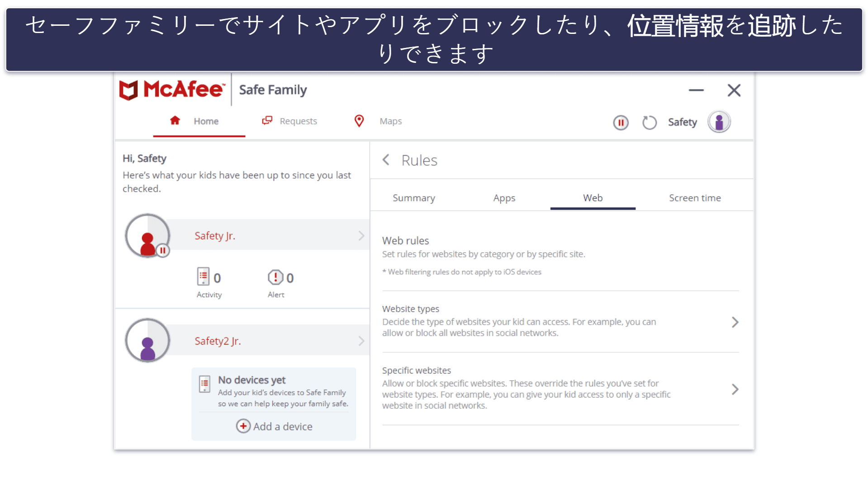Screen dimensions: 868x488
Task: Open the Safety purple profile avatar
Action: [719, 122]
